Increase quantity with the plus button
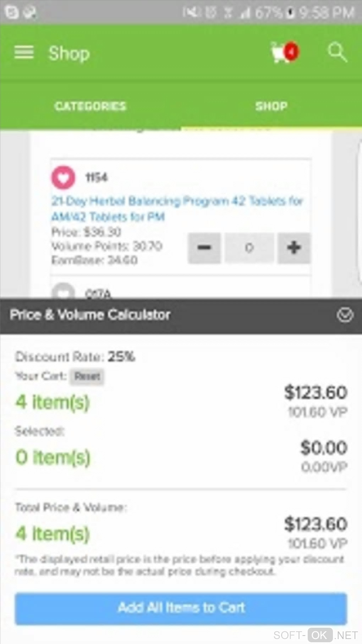 click(294, 248)
